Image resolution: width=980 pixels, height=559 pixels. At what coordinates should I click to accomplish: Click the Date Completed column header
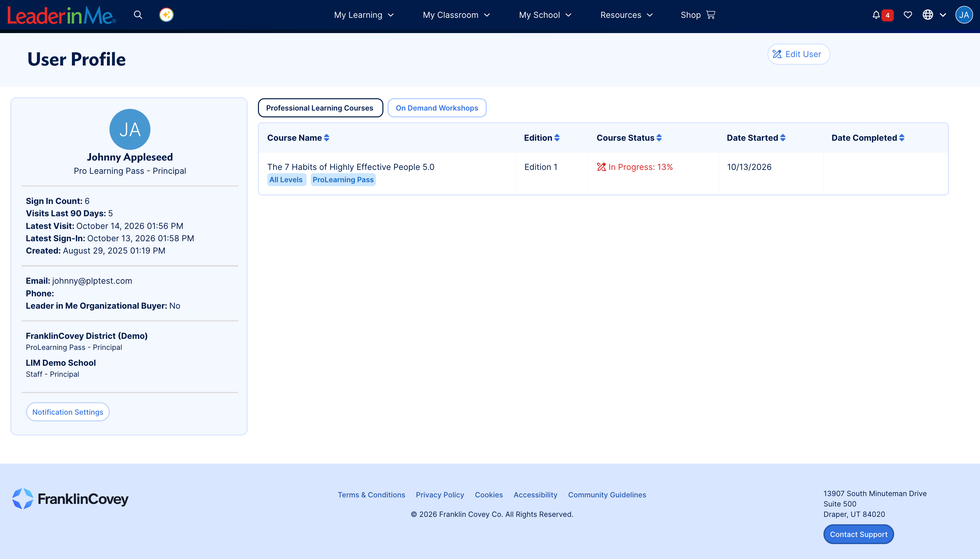[x=868, y=138]
